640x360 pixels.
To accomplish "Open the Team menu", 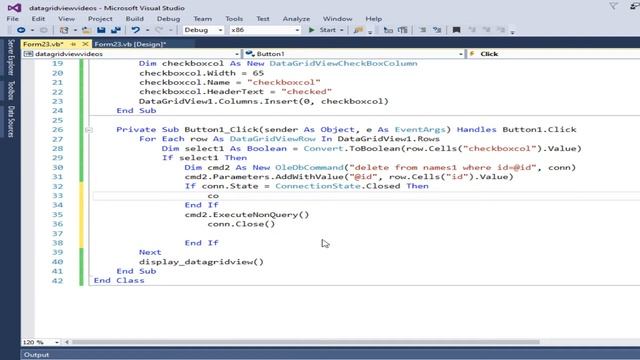I will point(202,19).
